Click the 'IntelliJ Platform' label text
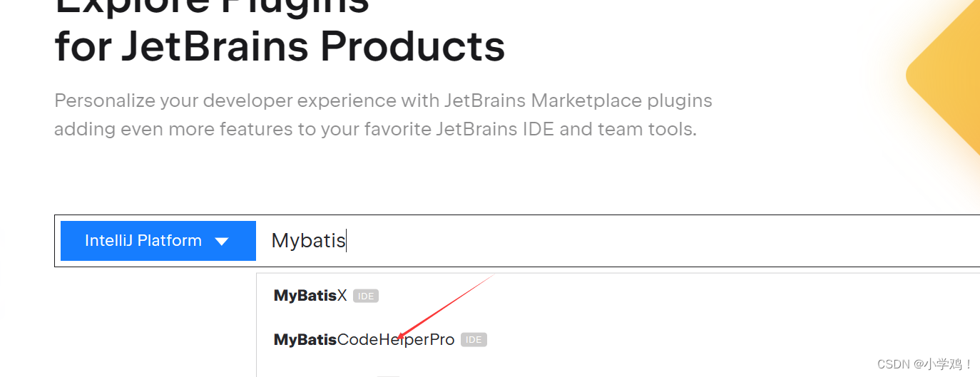Image resolution: width=980 pixels, height=377 pixels. point(143,241)
